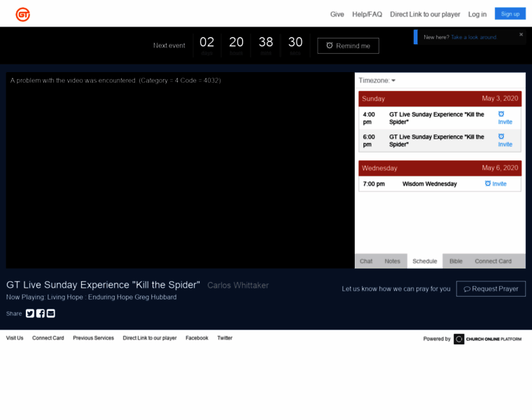Click the countdown hours value 20
Screen dimensions: 532x420
(236, 42)
